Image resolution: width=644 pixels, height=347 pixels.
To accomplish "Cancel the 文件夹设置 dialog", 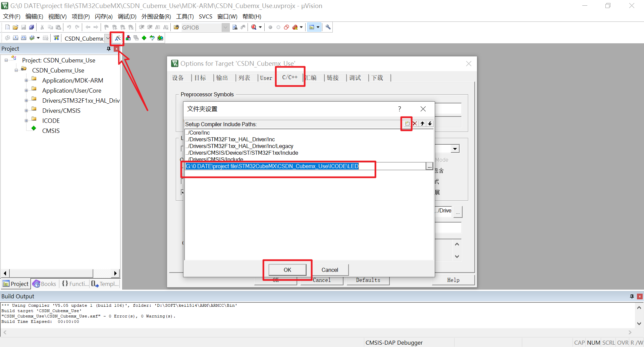I will (x=330, y=270).
